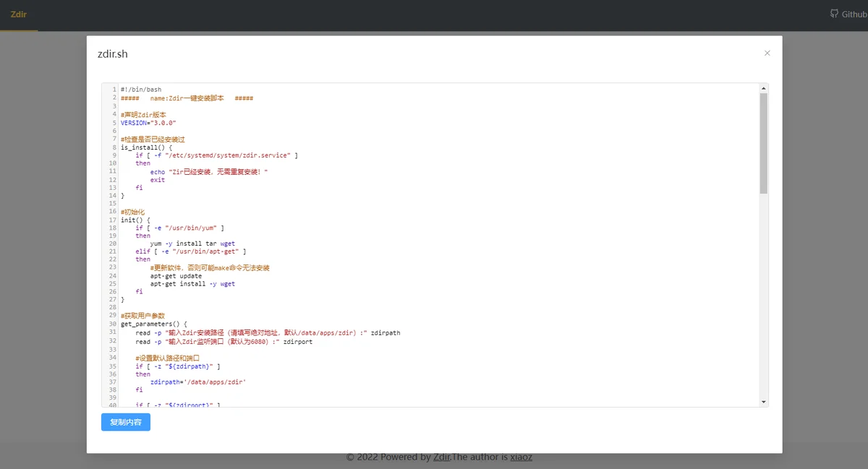Click the read -p line ending zdirport

tap(224, 341)
